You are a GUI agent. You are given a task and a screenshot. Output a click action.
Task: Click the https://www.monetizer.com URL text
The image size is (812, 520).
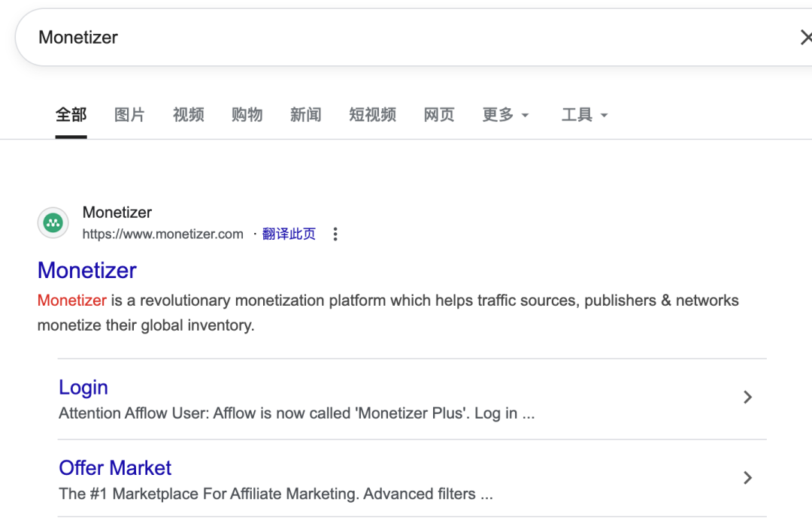[x=162, y=234]
